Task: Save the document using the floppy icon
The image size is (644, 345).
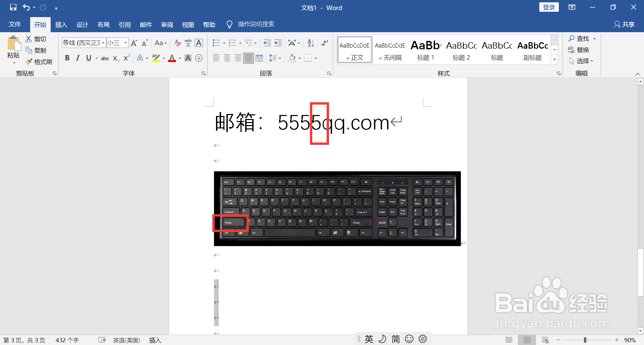Action: point(13,7)
